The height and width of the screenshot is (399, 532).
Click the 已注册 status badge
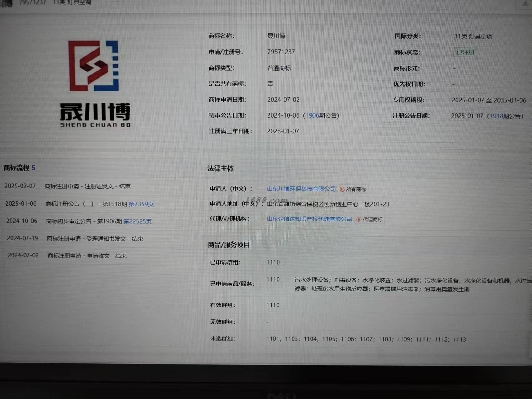tap(465, 52)
